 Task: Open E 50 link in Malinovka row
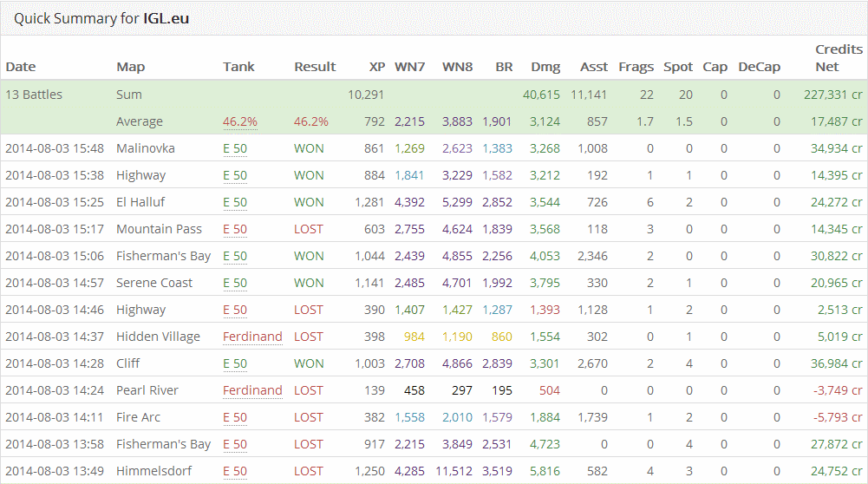point(235,148)
